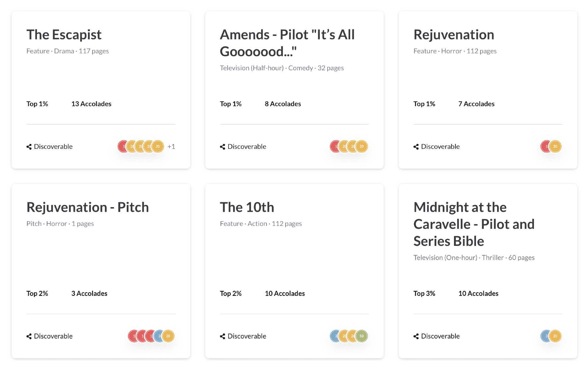Image resolution: width=588 pixels, height=370 pixels.
Task: Open The Escapist script title
Action: coord(64,35)
